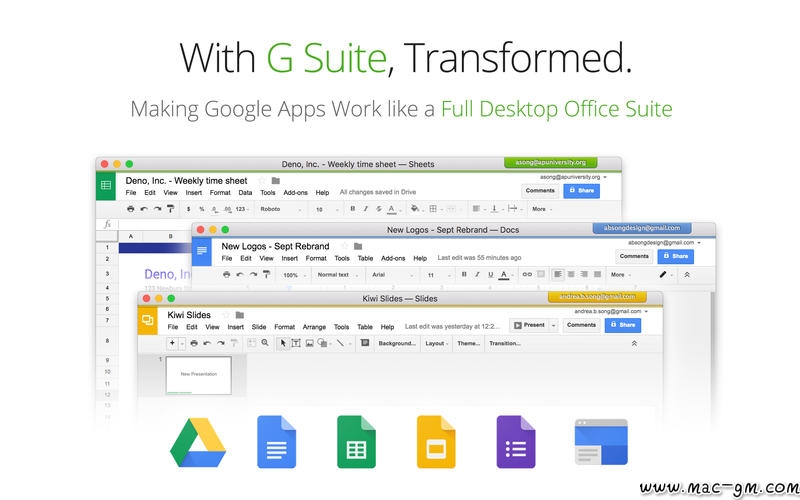Select the text box tool in Slides
This screenshot has height=500, width=800.
[x=296, y=343]
